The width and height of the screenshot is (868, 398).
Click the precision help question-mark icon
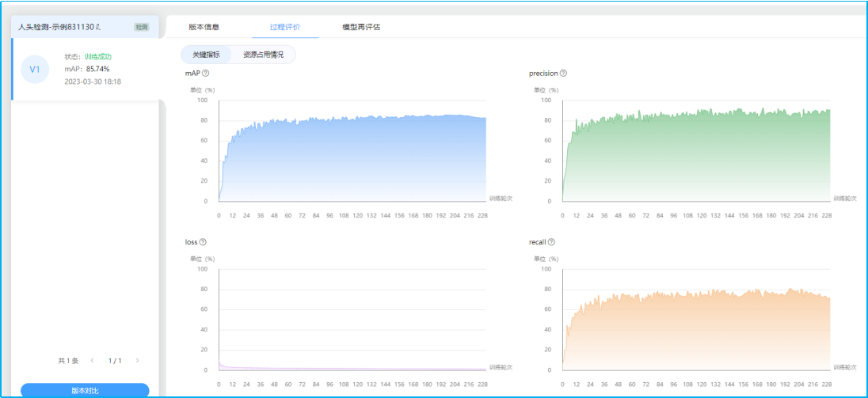tap(563, 74)
